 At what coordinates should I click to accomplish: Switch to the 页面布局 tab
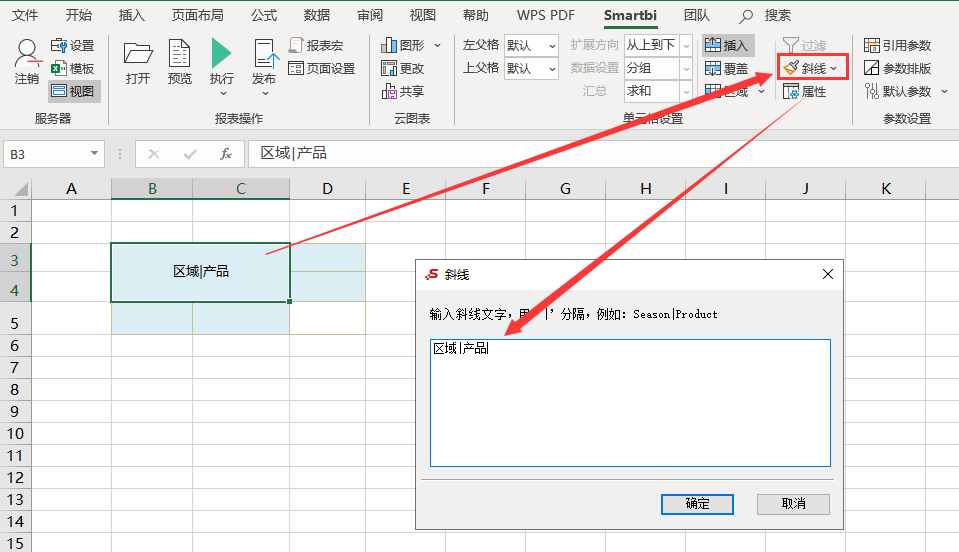[x=198, y=15]
